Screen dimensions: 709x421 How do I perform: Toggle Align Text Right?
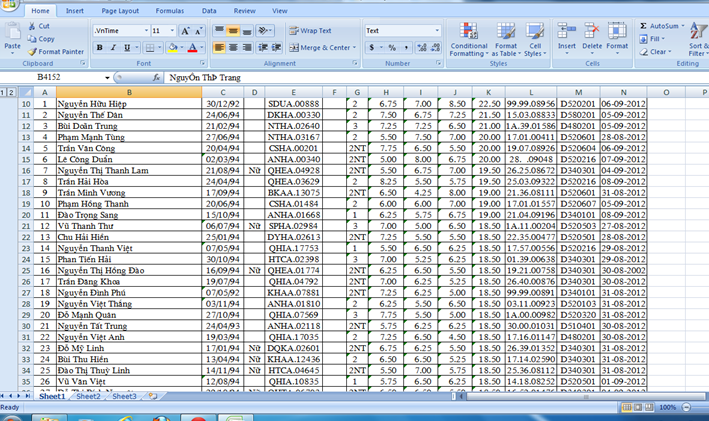(247, 47)
